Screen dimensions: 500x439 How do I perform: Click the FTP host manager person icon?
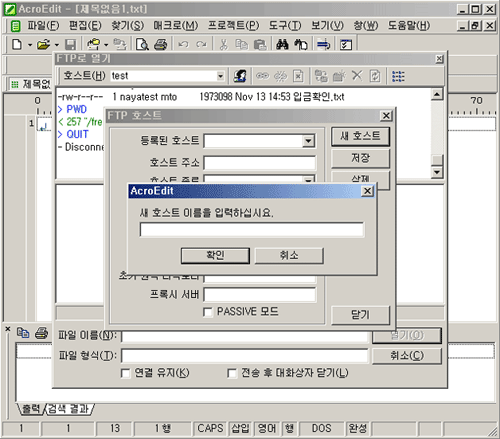(x=240, y=76)
